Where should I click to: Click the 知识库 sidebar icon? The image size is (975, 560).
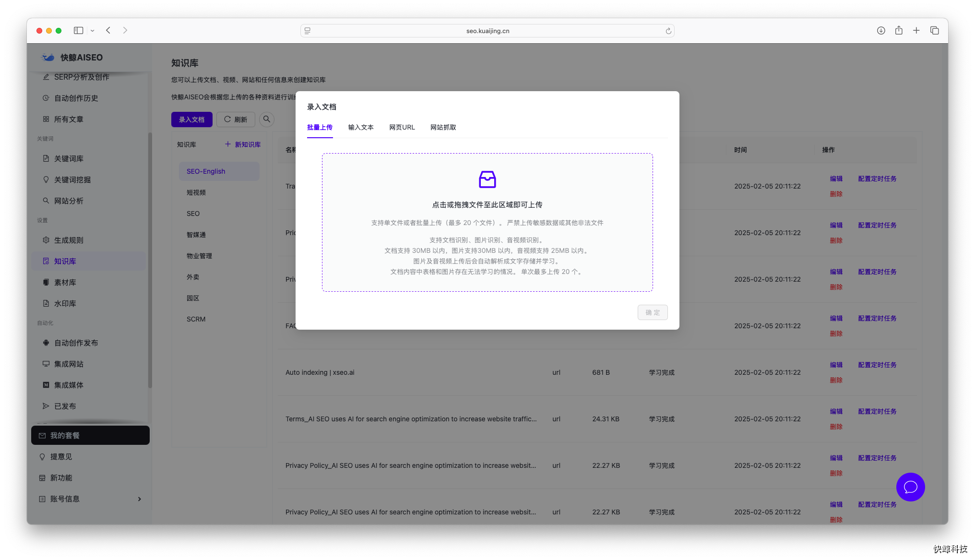pyautogui.click(x=46, y=261)
